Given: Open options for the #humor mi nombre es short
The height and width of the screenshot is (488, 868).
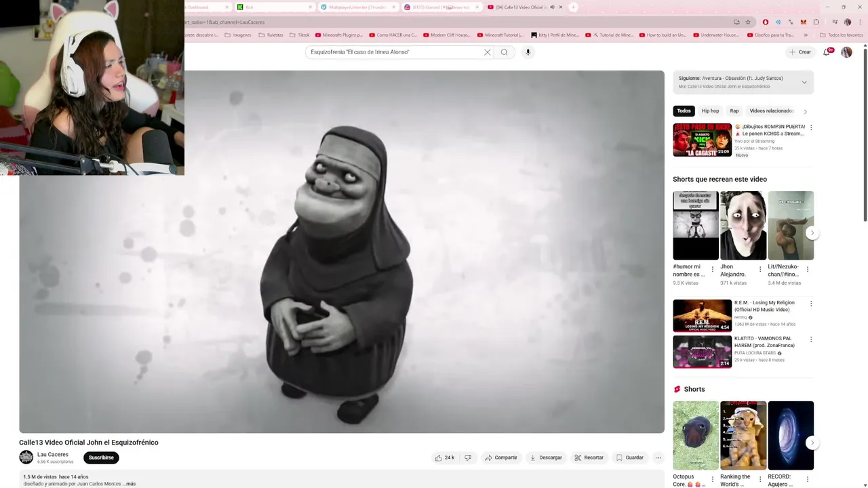Looking at the screenshot, I should [712, 269].
